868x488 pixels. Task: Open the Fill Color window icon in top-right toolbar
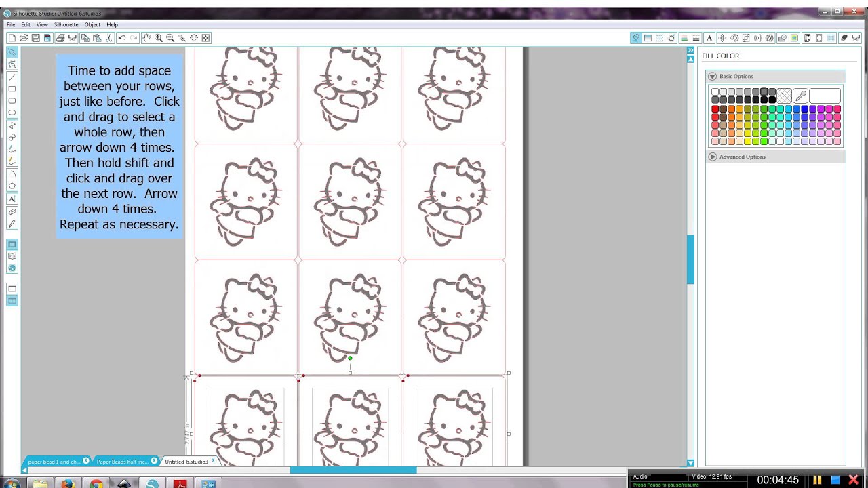pos(635,38)
